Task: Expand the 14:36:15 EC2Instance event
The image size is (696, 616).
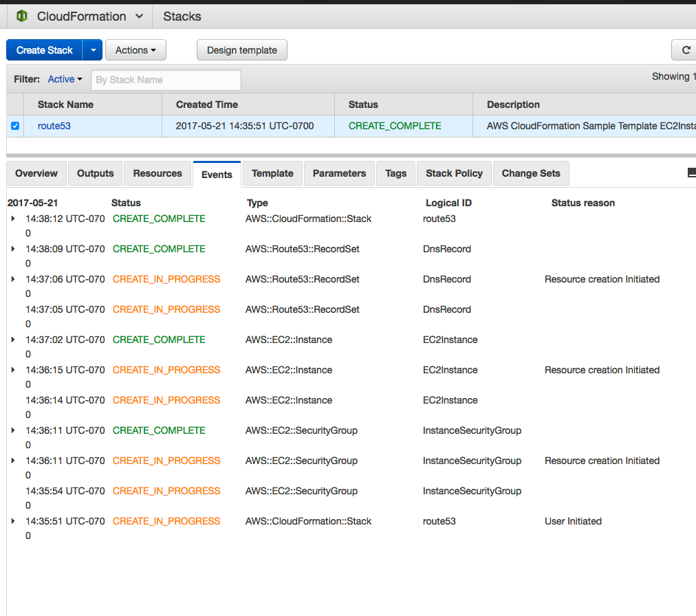Action: tap(13, 370)
